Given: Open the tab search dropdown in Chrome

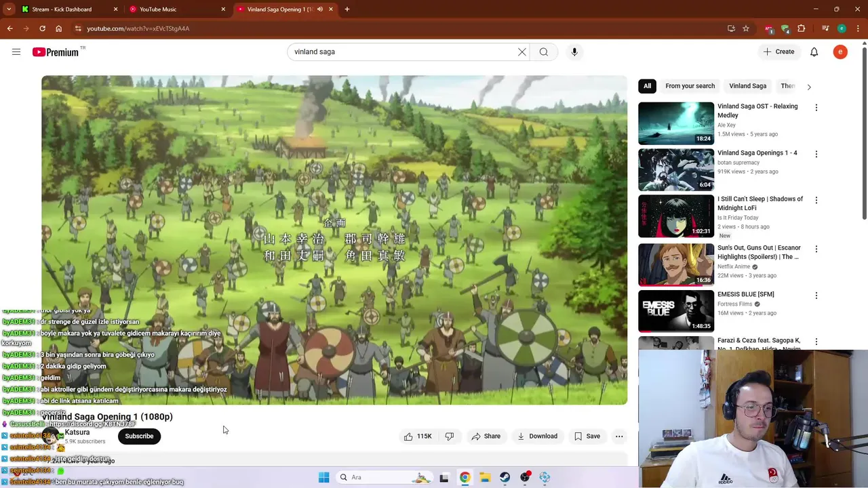Looking at the screenshot, I should click(9, 9).
